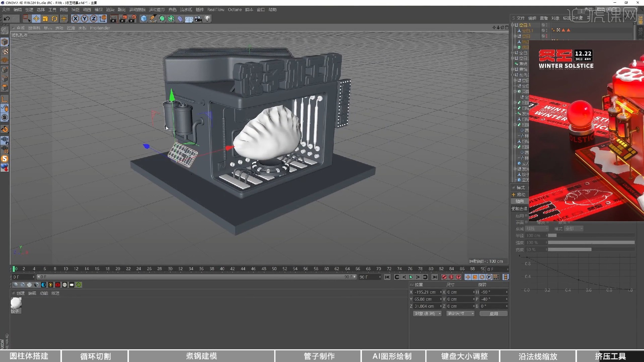Enable points mode in left palette

click(5, 70)
